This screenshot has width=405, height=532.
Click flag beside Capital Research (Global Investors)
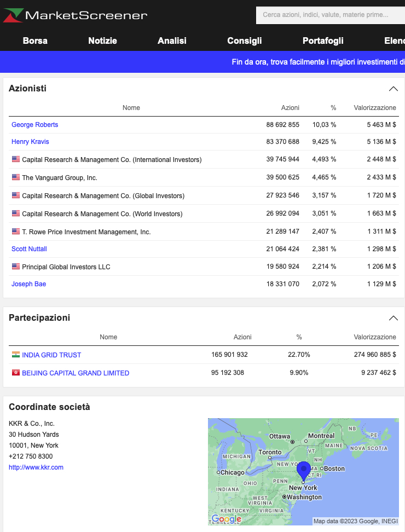coord(16,195)
